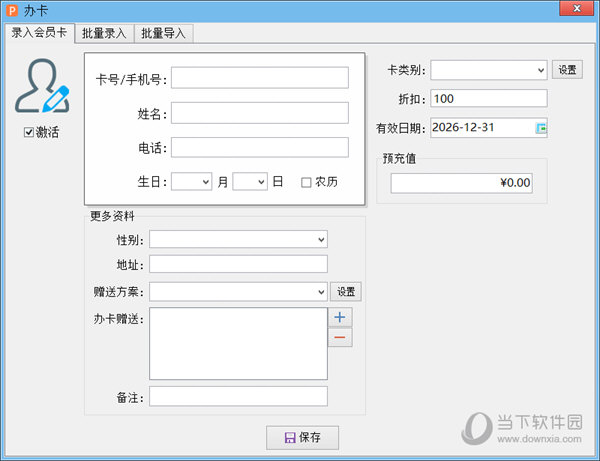This screenshot has width=600, height=461.
Task: Click the 电话 input field
Action: 260,147
